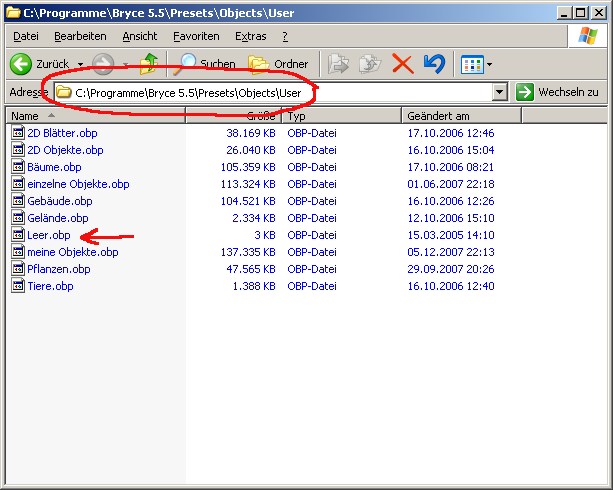Select file Pflanzen.obp
This screenshot has height=490, width=613.
pos(59,269)
